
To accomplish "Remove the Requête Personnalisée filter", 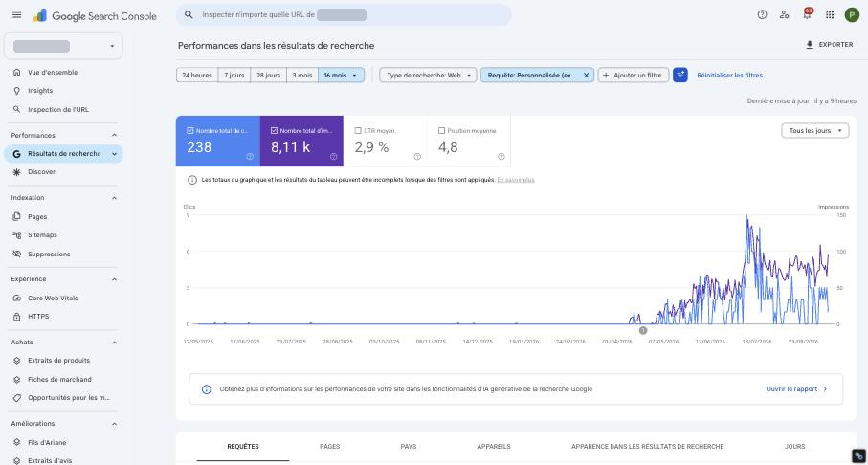I will tap(587, 76).
